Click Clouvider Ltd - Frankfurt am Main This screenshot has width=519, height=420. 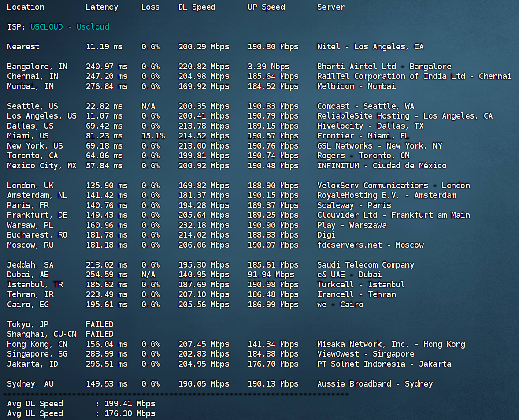click(x=393, y=216)
